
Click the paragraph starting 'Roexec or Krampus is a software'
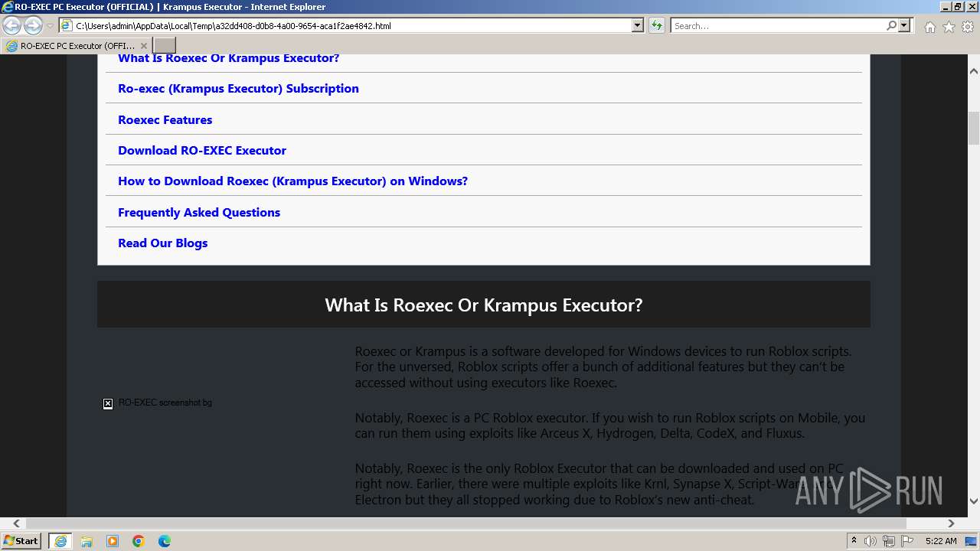coord(603,367)
